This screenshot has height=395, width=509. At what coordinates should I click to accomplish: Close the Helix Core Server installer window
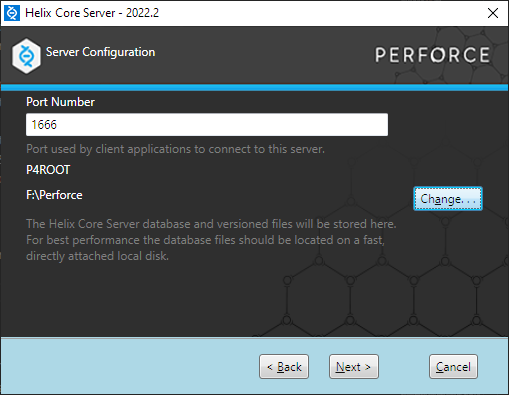point(493,13)
